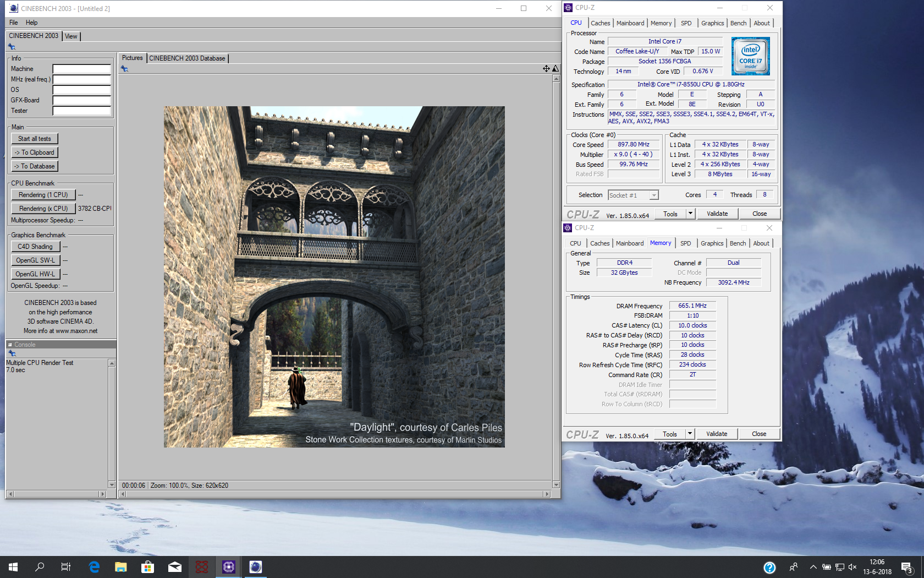The image size is (924, 578).
Task: Run OpenGL HW-L benchmark
Action: tap(35, 274)
